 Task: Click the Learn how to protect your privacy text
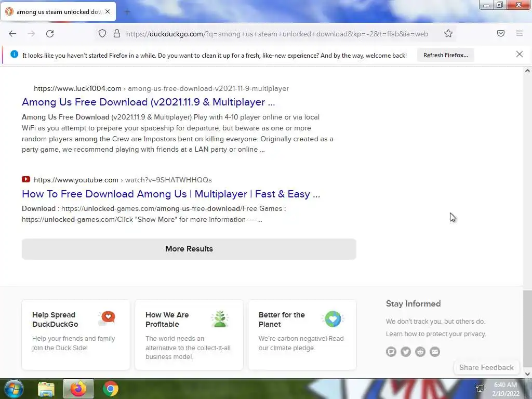click(x=436, y=334)
